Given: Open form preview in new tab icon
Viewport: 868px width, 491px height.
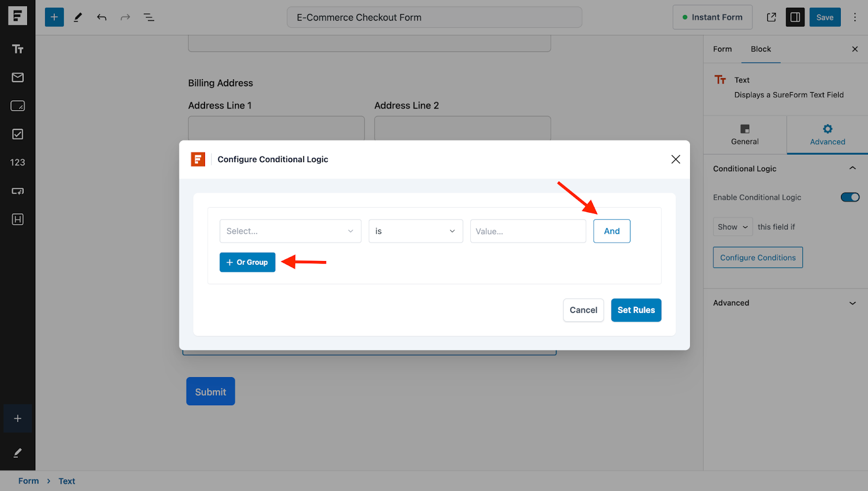Looking at the screenshot, I should (771, 17).
